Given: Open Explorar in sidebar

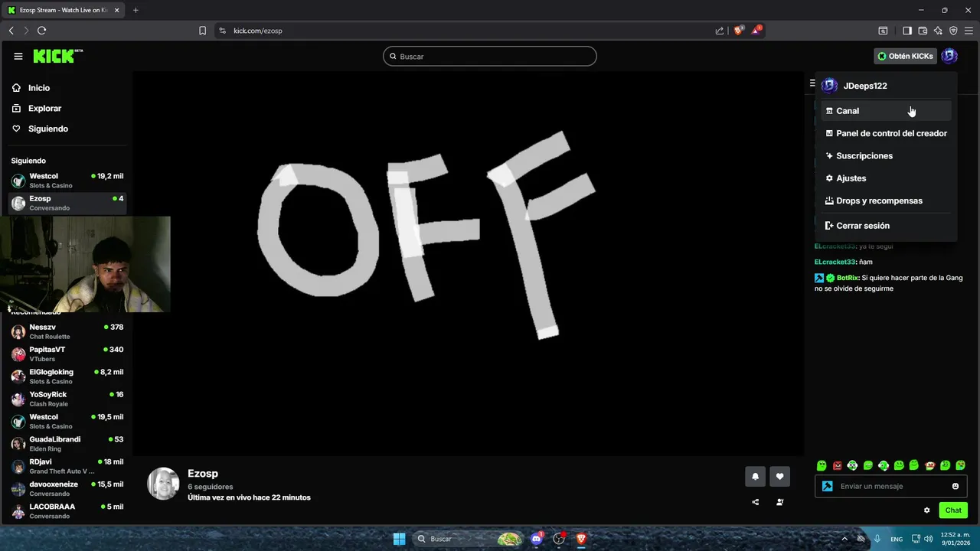Looking at the screenshot, I should [67, 109].
